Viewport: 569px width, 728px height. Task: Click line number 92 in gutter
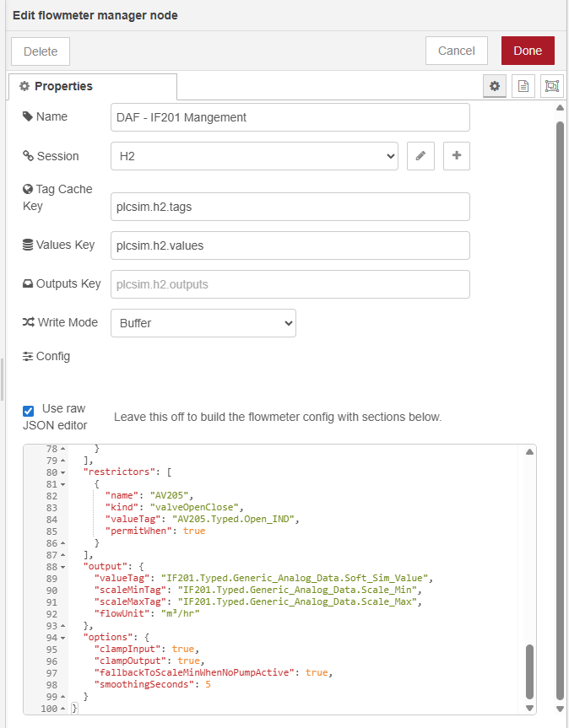[x=51, y=614]
